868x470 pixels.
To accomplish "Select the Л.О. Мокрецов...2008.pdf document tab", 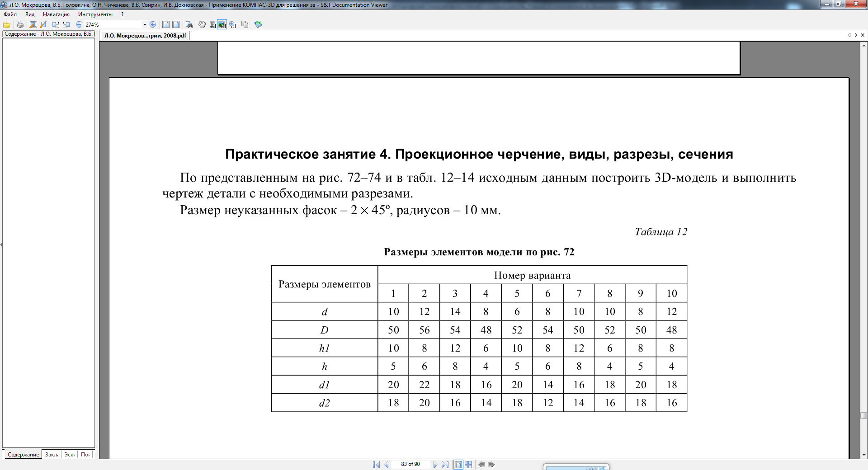I will click(x=145, y=35).
